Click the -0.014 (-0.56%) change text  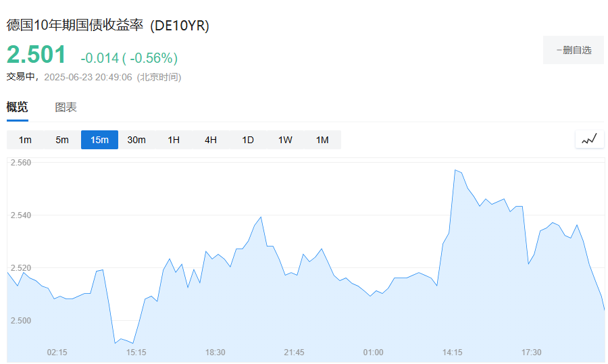(x=128, y=58)
